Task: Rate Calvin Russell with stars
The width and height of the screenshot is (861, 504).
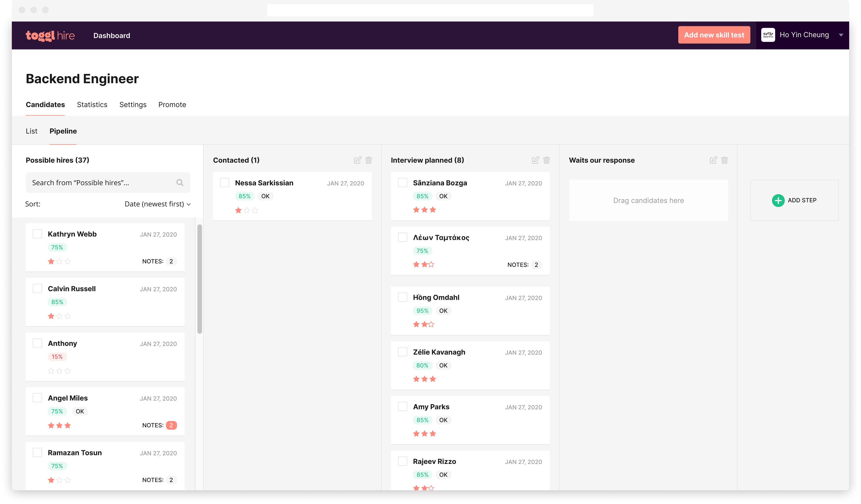Action: point(59,316)
